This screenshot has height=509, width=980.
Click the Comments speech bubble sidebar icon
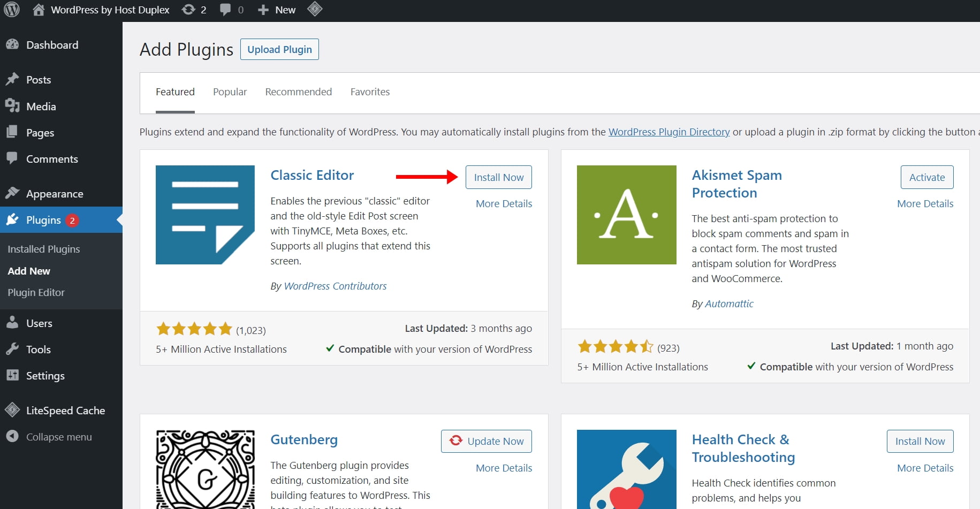point(12,158)
